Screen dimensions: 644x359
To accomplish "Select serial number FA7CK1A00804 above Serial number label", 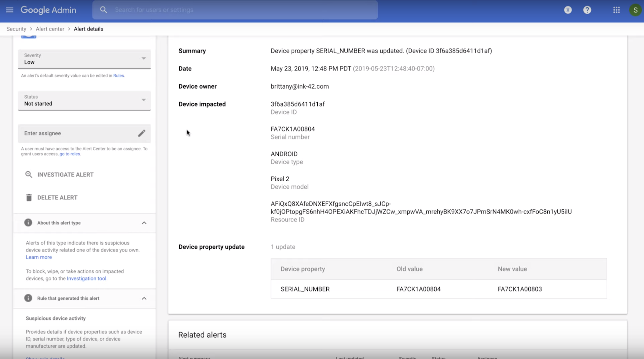I will coord(293,129).
